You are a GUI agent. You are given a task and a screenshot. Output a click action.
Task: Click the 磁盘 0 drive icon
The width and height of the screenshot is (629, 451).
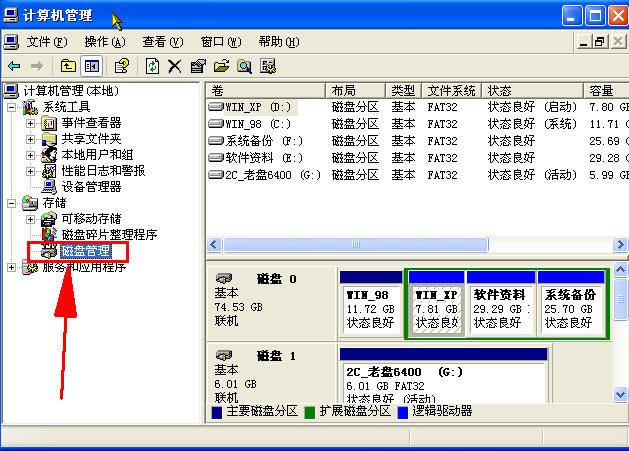coord(224,278)
